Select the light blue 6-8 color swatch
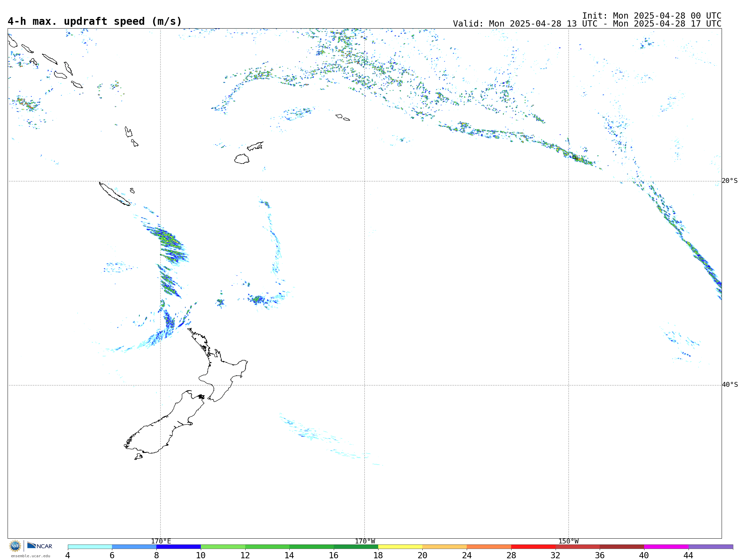Viewport: 744px width, 560px height. click(134, 547)
